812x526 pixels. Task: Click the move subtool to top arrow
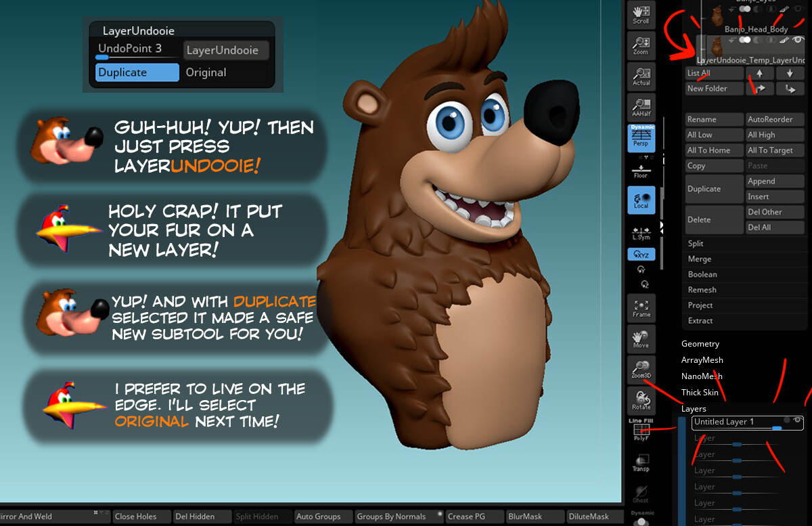pos(760,89)
